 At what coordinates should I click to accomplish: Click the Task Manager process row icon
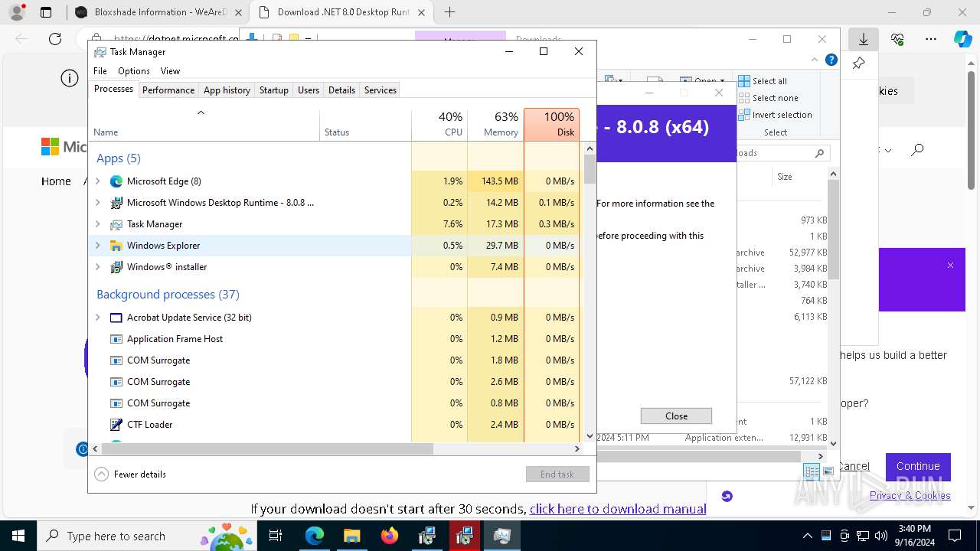point(116,224)
